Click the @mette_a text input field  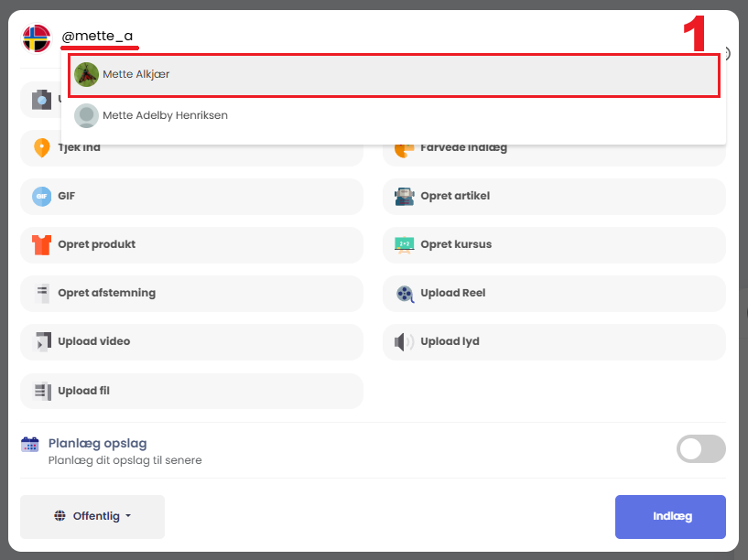pos(366,37)
